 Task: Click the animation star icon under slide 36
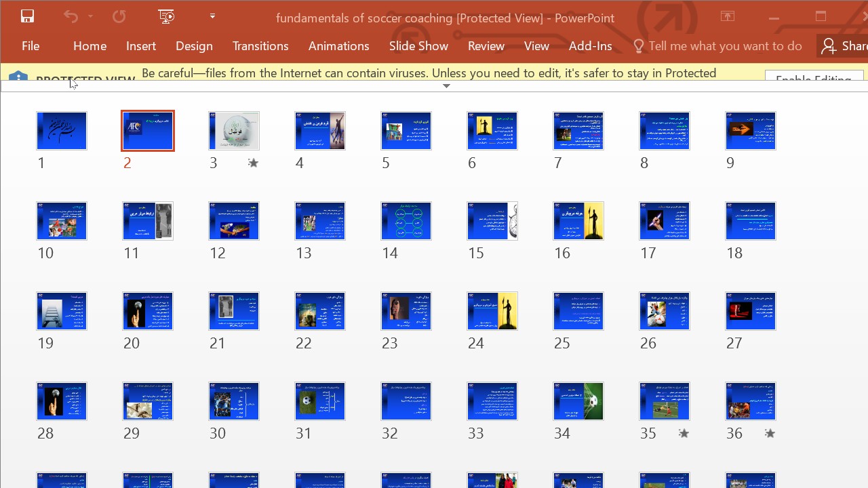pos(770,433)
